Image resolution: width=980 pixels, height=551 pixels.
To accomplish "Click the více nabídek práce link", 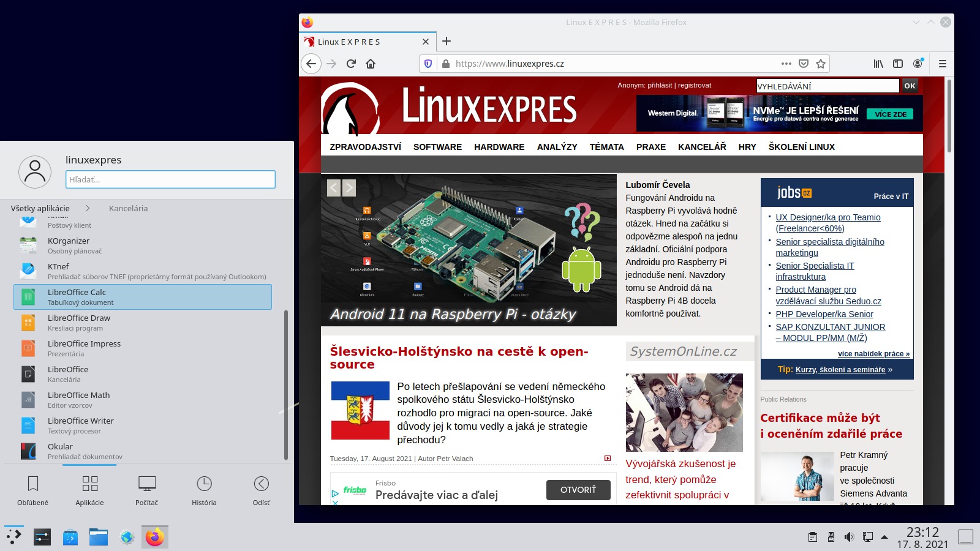I will pos(874,354).
